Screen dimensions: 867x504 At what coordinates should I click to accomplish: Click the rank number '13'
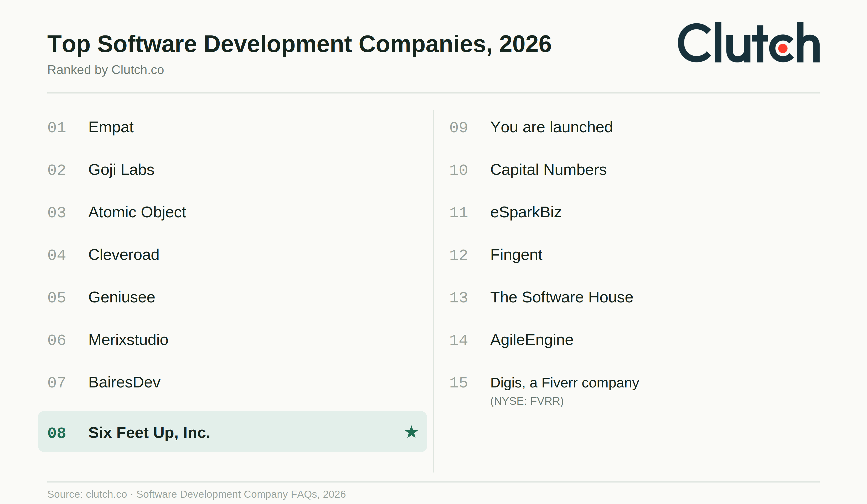pos(459,298)
